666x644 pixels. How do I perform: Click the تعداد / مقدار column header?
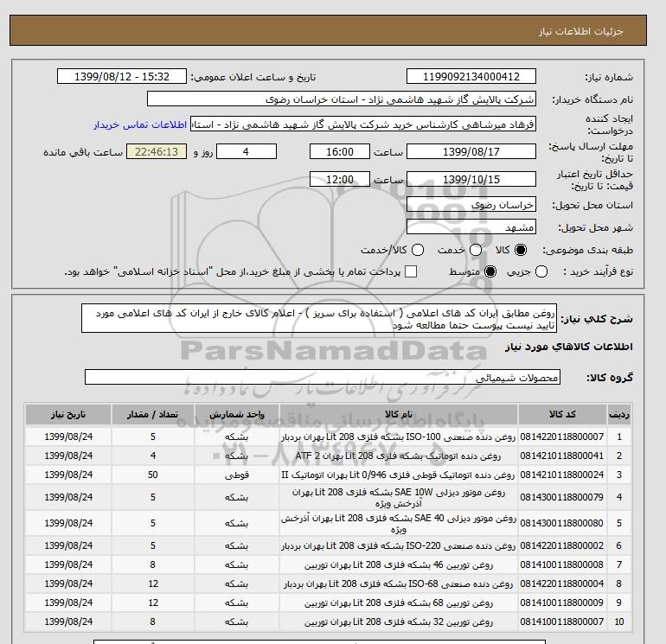(x=153, y=414)
